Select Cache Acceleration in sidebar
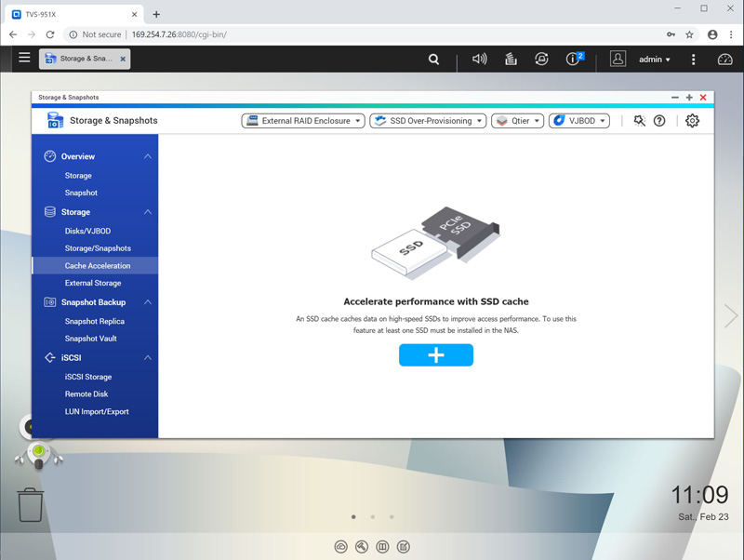This screenshot has width=744, height=560. [x=95, y=266]
